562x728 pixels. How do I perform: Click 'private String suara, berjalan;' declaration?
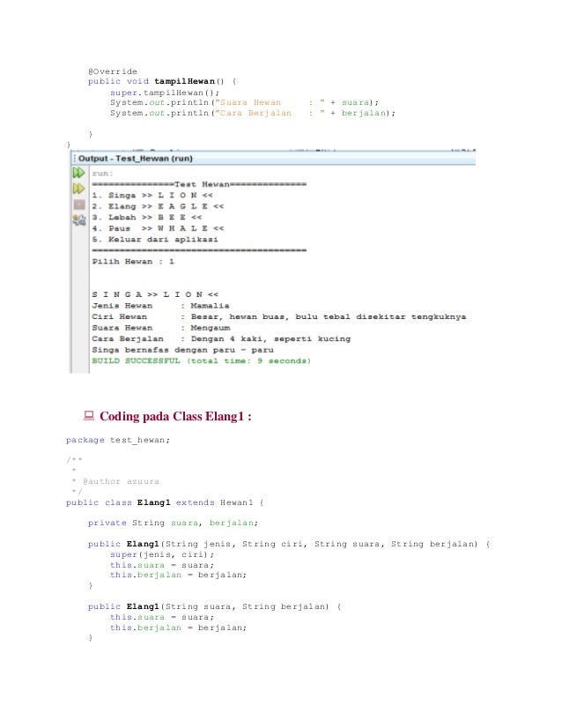click(x=173, y=523)
